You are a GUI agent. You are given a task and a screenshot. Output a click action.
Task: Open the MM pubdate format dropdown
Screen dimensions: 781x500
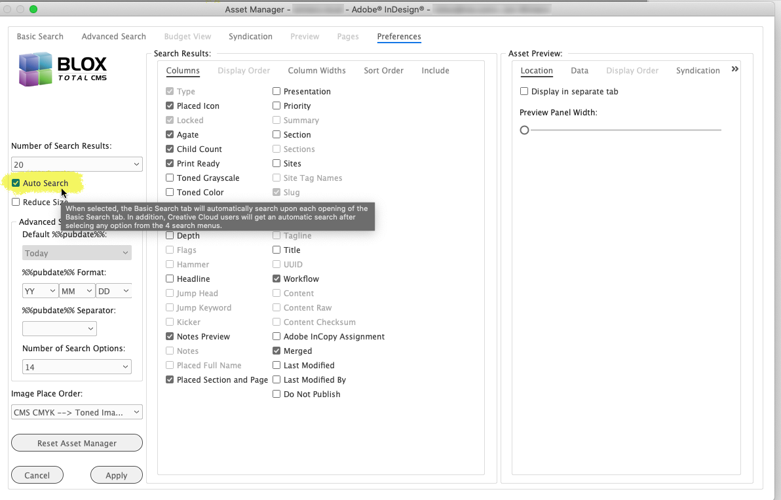[x=77, y=291]
